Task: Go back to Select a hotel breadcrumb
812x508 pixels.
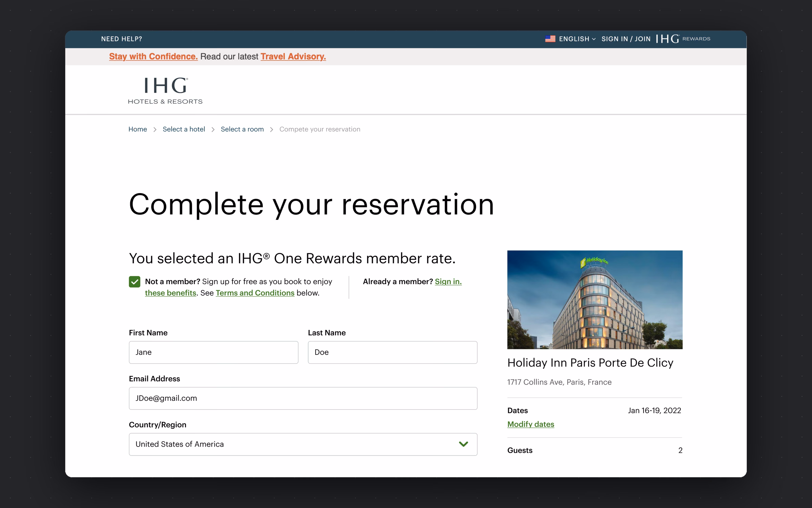Action: (x=184, y=129)
